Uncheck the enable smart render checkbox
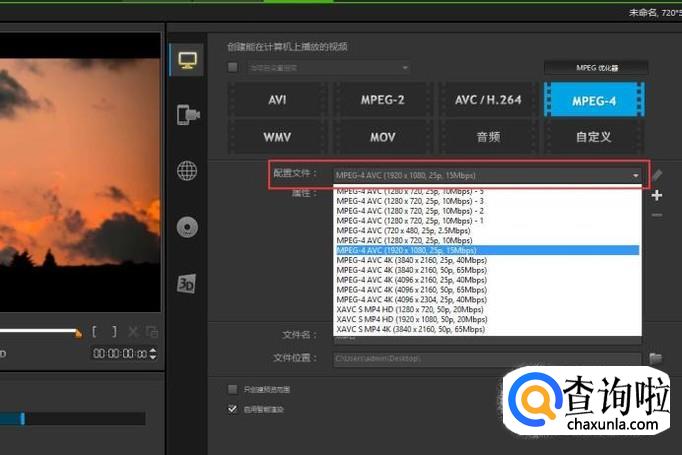Screen dimensions: 682x455 233,409
